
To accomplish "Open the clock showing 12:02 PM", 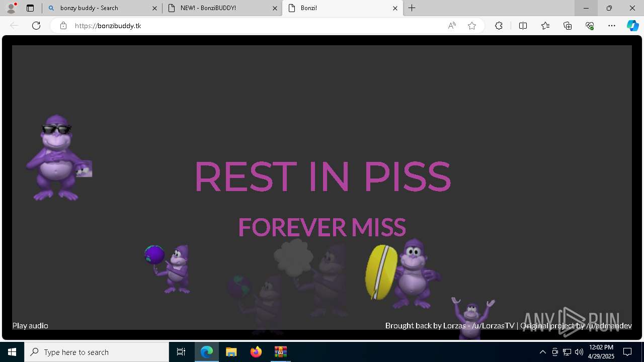I will point(601,352).
